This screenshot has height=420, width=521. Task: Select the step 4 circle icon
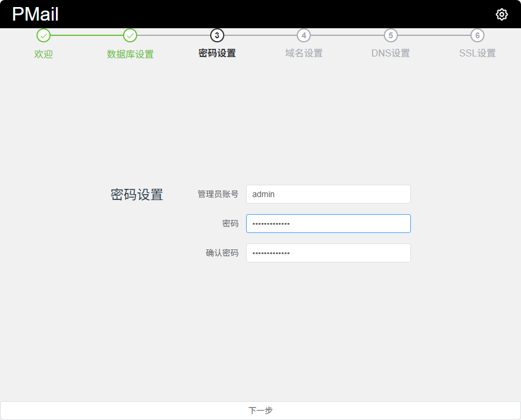point(304,35)
